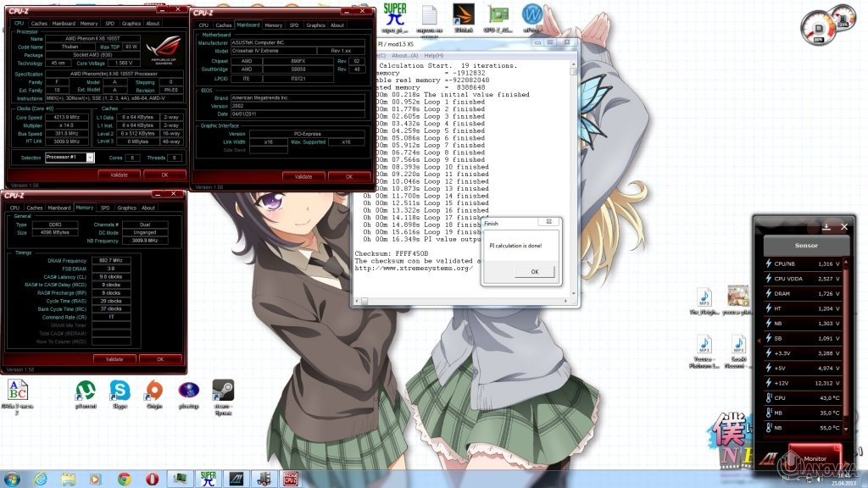Click Validate in the CPU-Z Mainboard window
Image resolution: width=868 pixels, height=488 pixels.
tap(303, 177)
